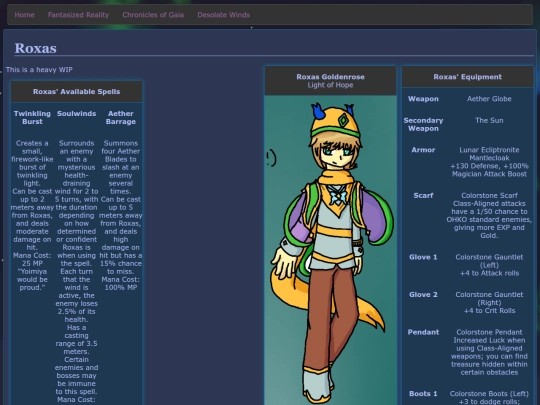Image resolution: width=540 pixels, height=405 pixels.
Task: Select the 'This is a heavy WIP' text
Action: [x=39, y=70]
